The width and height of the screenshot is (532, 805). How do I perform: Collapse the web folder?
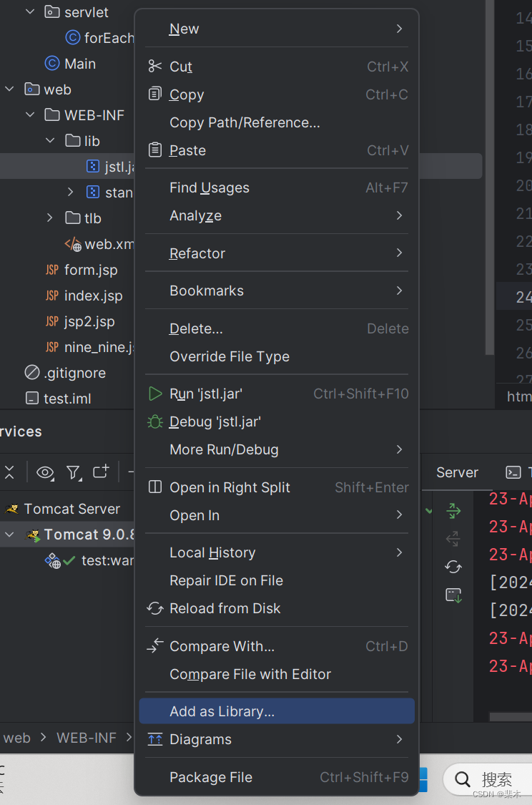click(x=10, y=89)
